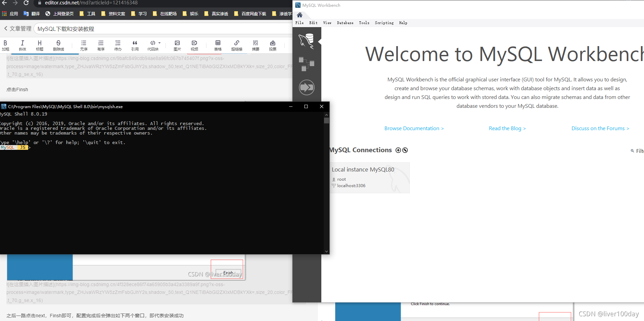Open the MySQL connections dolphin sidebar icon
Image resolution: width=644 pixels, height=321 pixels.
point(306,41)
